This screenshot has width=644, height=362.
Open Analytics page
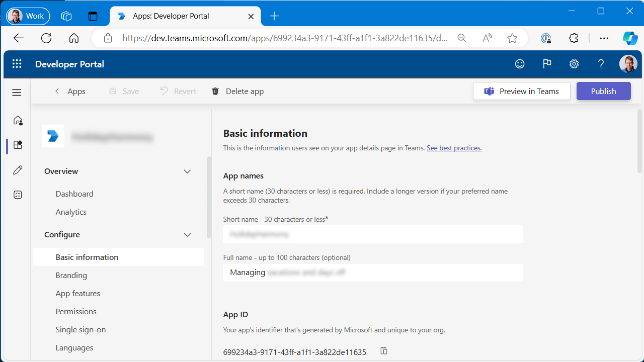[x=71, y=212]
